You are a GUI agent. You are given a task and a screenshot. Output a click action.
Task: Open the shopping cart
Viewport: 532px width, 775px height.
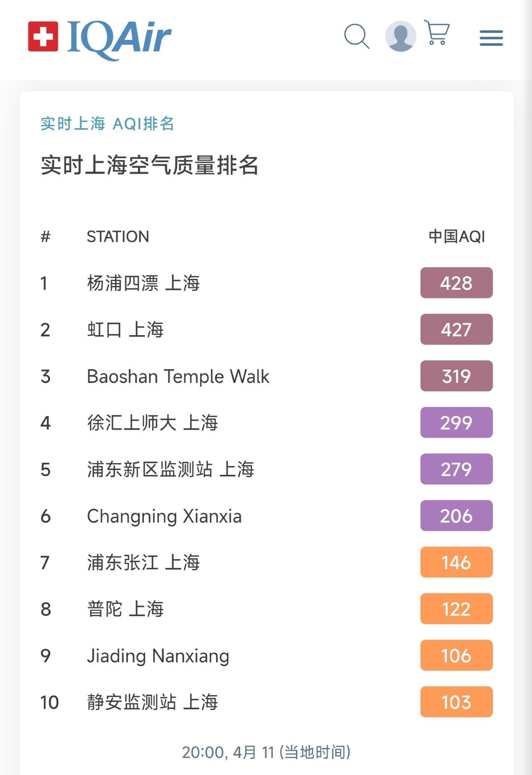coord(437,34)
